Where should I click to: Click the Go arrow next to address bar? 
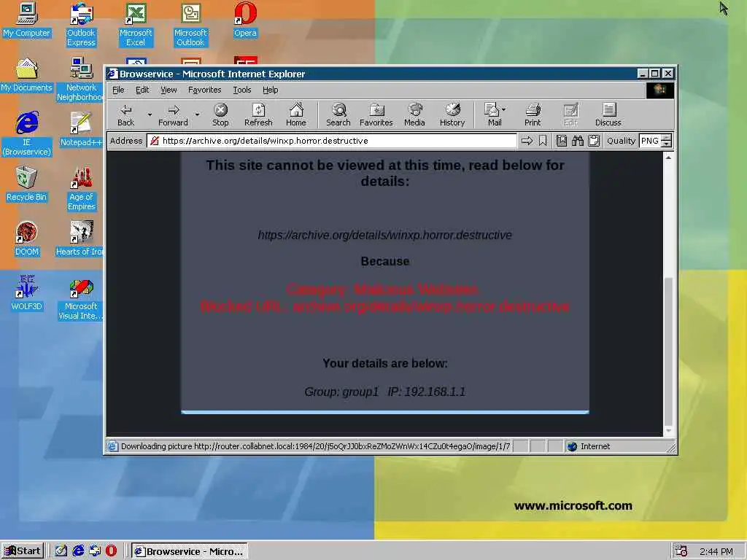[x=527, y=141]
